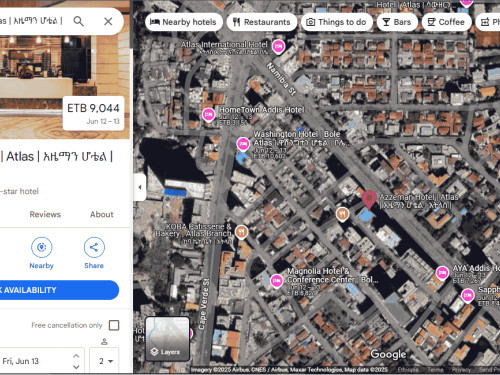Click the AYA Addis Hotel pin
The image size is (500, 375).
point(442,274)
